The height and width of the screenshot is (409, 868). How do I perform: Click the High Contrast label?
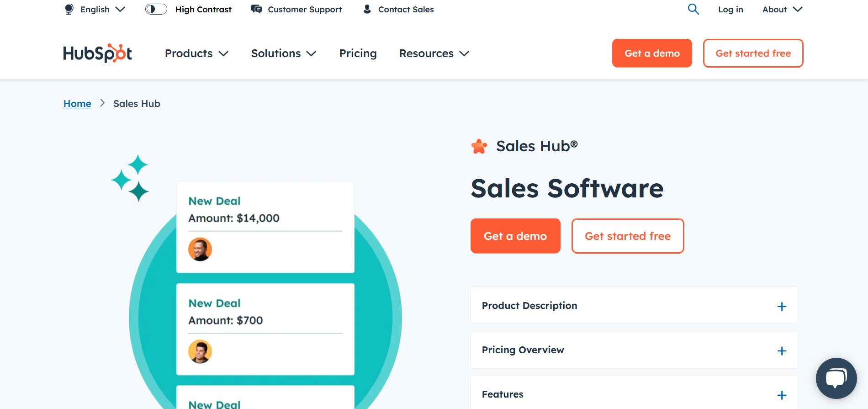click(203, 9)
